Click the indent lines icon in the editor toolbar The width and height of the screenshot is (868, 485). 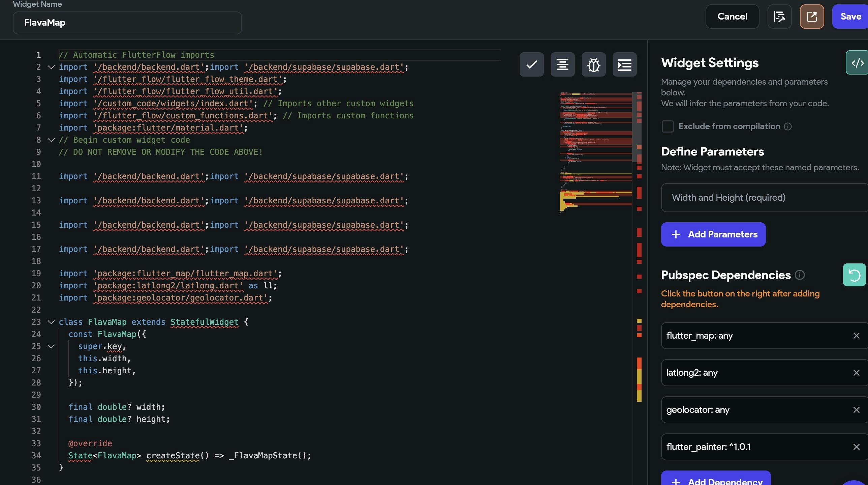pos(624,64)
